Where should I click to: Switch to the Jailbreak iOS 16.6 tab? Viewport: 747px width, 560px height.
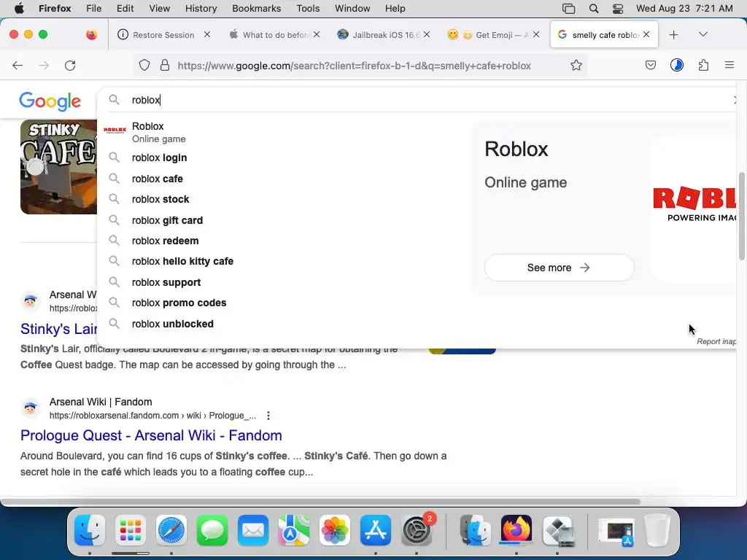385,35
